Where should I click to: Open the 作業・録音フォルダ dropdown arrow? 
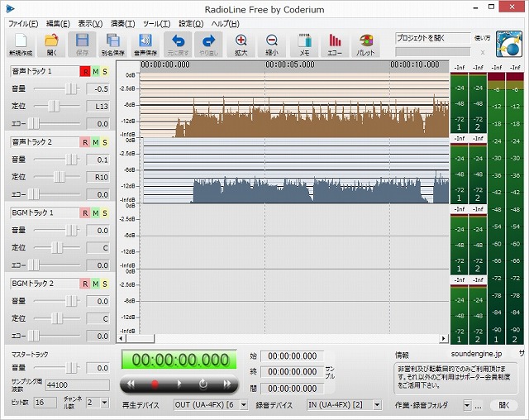467,405
